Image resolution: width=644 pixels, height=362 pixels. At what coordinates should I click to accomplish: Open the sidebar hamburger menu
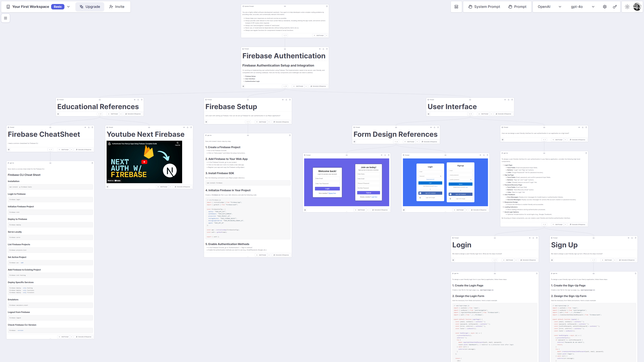(x=6, y=18)
